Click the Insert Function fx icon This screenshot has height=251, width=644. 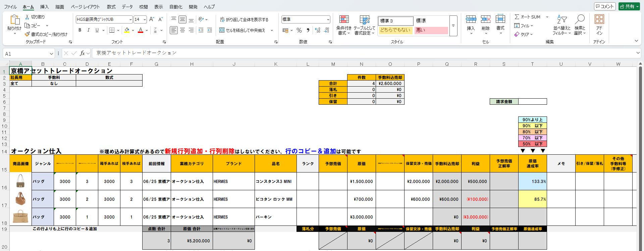[82, 53]
